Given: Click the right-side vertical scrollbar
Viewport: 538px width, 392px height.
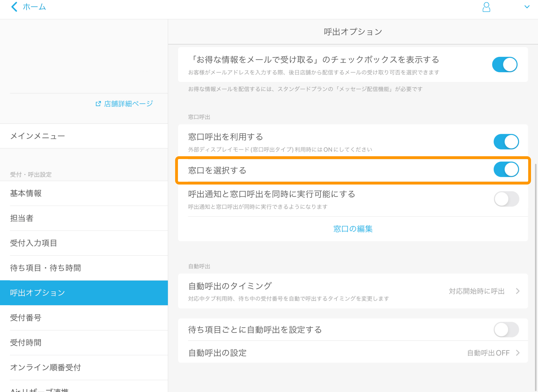Looking at the screenshot, I should pos(536,277).
